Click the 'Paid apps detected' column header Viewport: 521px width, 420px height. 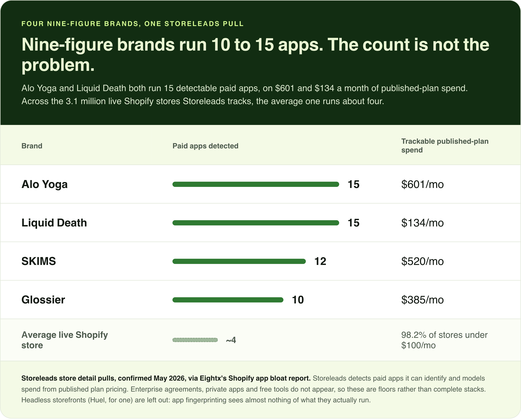[205, 146]
